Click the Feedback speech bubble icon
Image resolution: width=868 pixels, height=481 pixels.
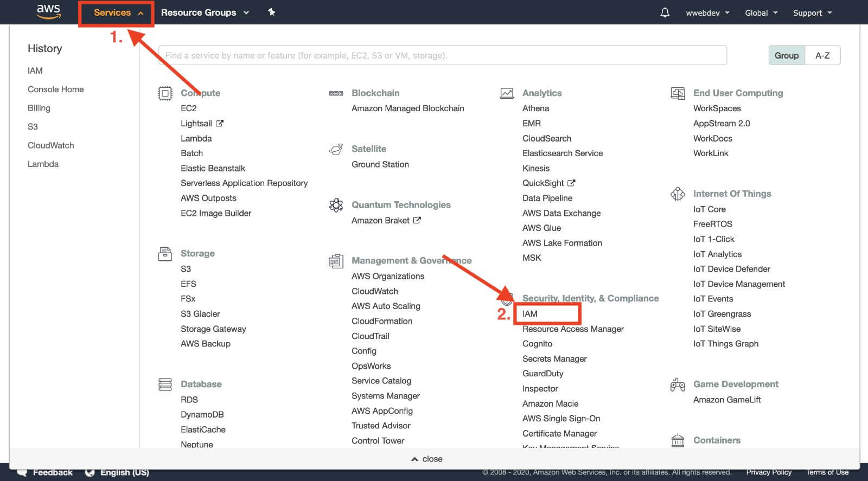[22, 472]
